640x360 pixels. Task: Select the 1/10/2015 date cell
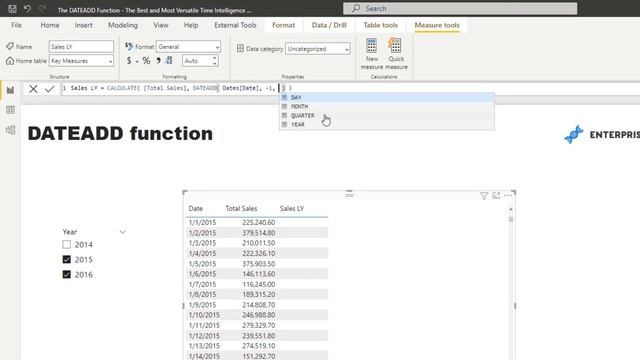coord(204,315)
